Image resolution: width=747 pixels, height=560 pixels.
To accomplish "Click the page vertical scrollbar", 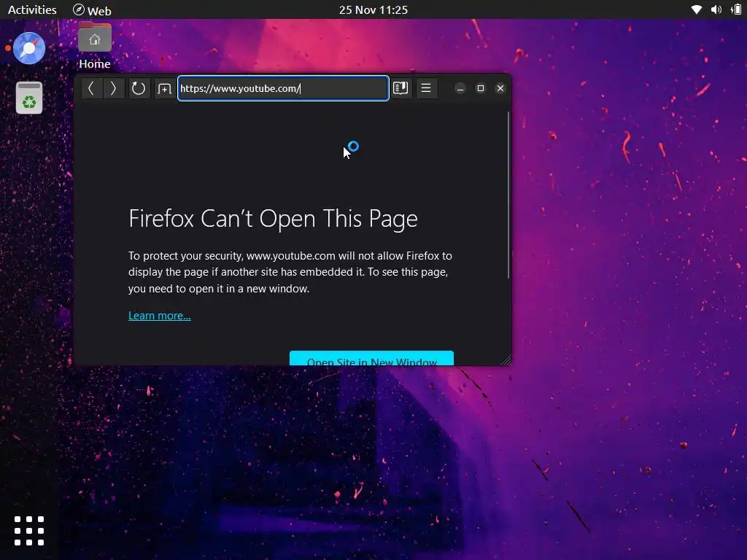I will click(x=508, y=195).
